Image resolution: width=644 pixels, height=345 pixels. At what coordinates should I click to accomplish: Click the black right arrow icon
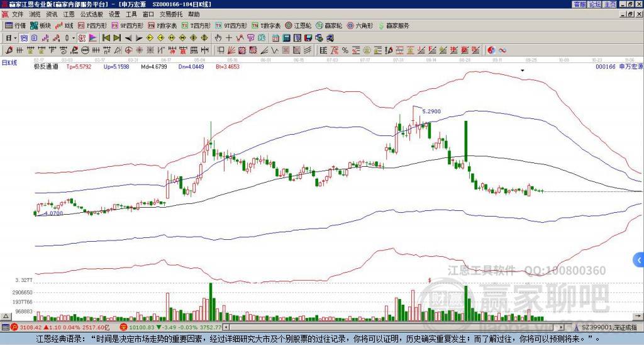coord(139,38)
